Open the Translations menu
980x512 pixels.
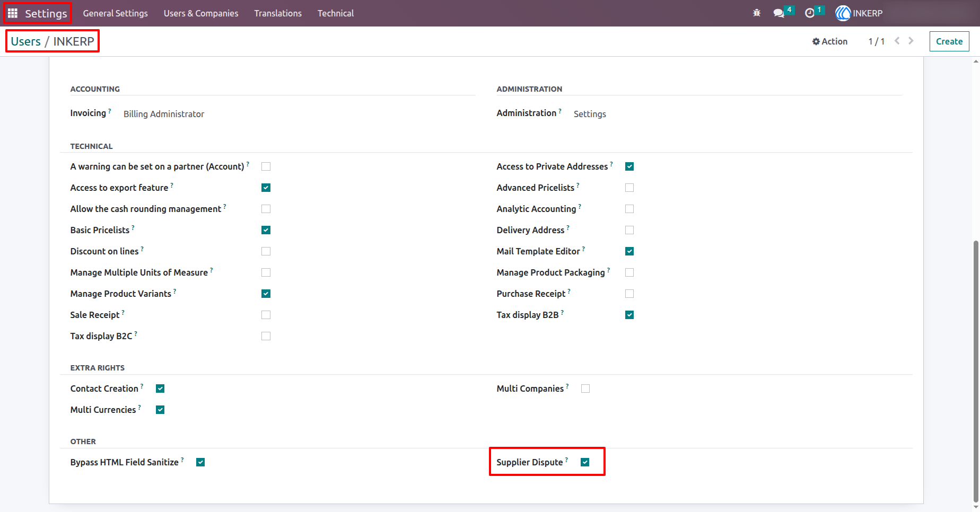[x=278, y=13]
